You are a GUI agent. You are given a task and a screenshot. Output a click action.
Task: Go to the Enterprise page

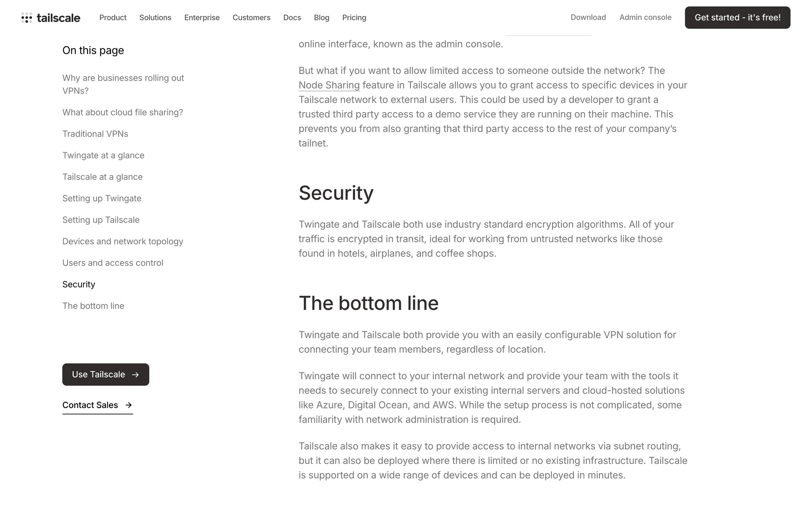pyautogui.click(x=202, y=18)
